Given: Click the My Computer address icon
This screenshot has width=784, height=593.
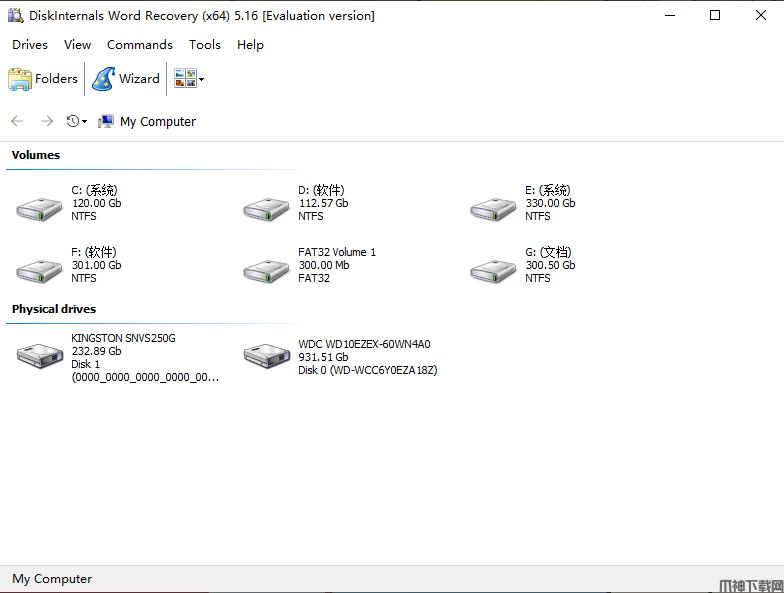Looking at the screenshot, I should click(x=105, y=121).
